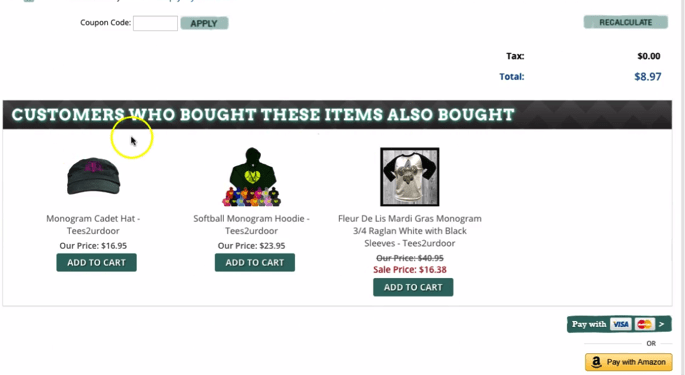The image size is (685, 375).
Task: Open Fleur De Lis Mardi Gras Raglan link
Action: (410, 231)
